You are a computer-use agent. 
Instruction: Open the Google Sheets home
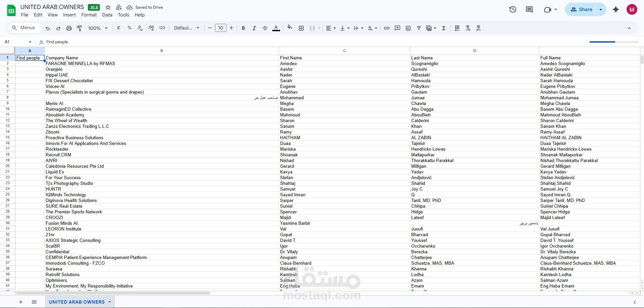click(x=11, y=10)
